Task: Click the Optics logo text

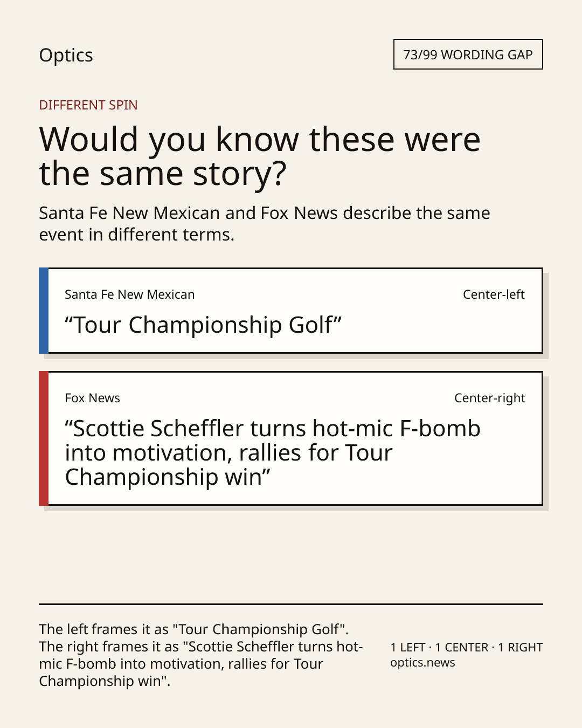Action: pos(66,55)
